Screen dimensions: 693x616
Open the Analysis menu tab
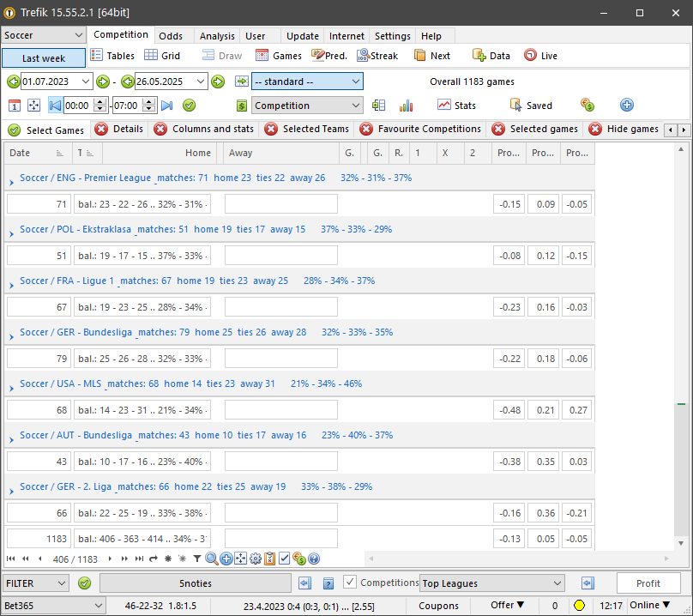[x=217, y=36]
